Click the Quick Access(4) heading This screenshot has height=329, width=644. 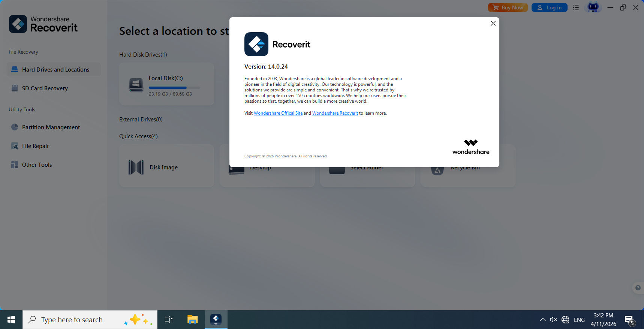[138, 136]
